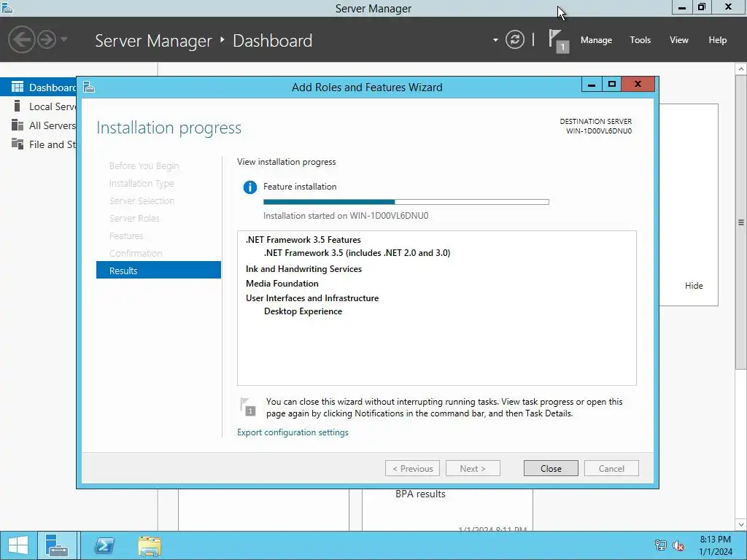This screenshot has width=747, height=560.
Task: Select Ink and Handwriting Services entry
Action: pos(303,269)
